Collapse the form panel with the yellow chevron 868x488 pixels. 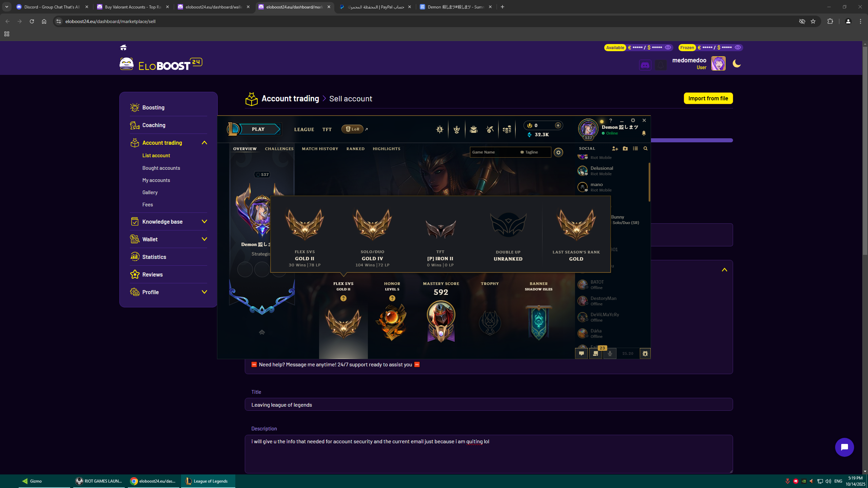click(x=725, y=270)
